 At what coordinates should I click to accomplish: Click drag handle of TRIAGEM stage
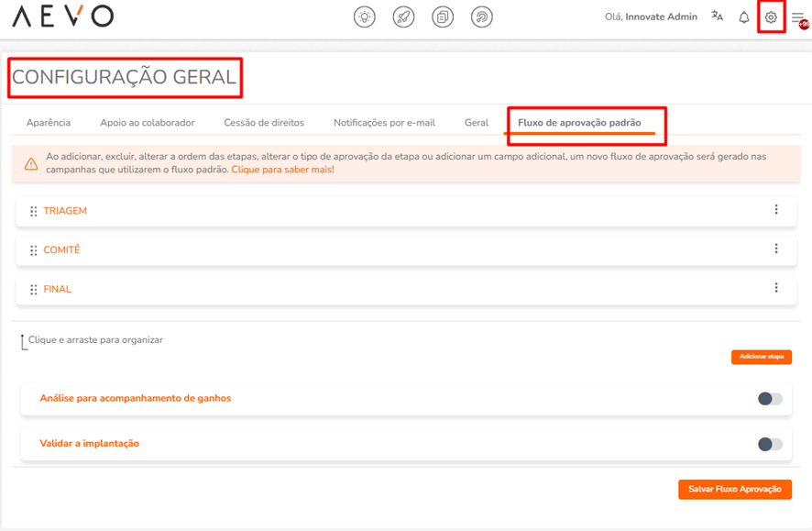click(34, 211)
